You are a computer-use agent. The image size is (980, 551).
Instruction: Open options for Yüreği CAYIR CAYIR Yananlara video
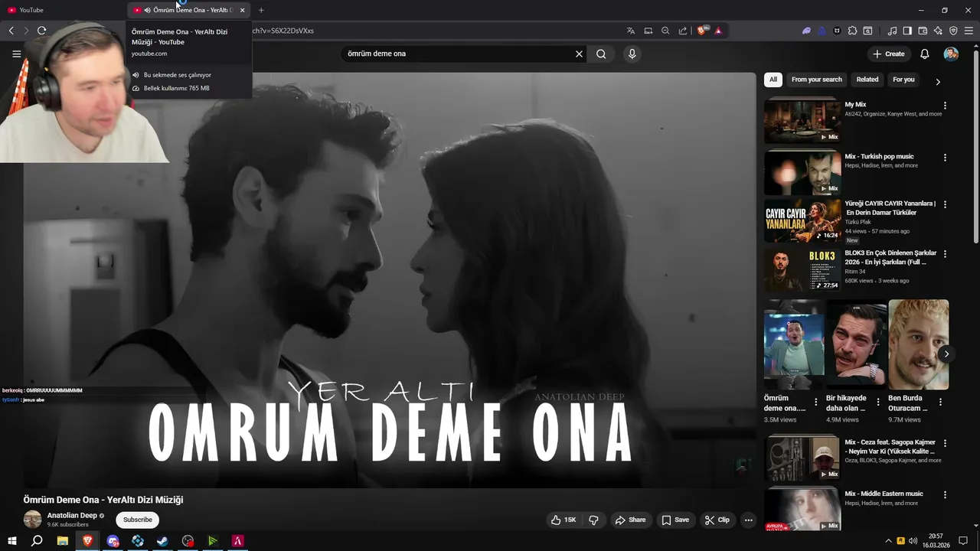(x=945, y=205)
